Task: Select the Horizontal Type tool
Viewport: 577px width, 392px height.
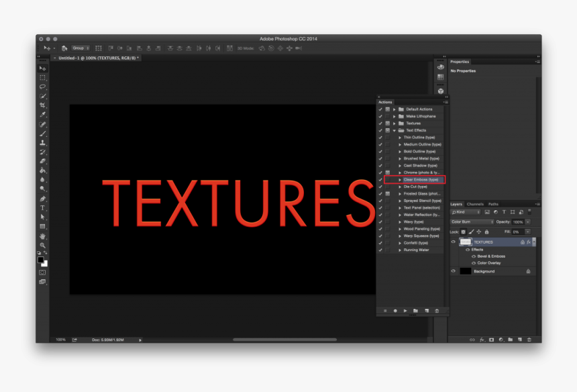Action: tap(43, 208)
